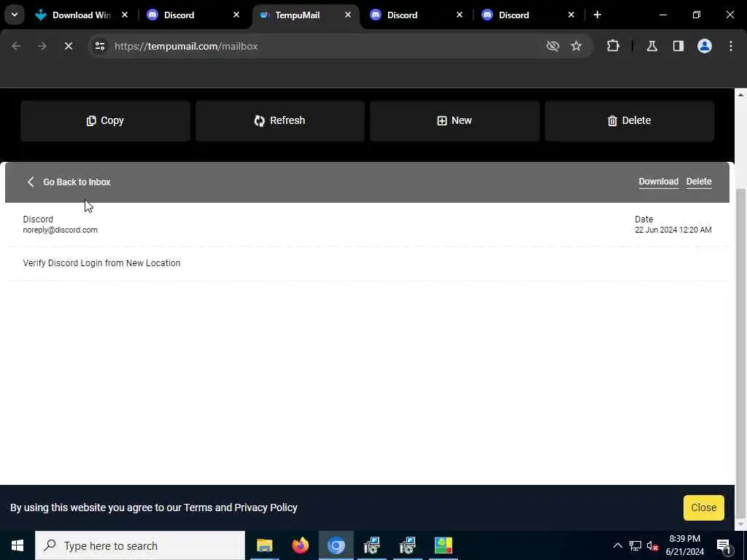Open the tab search dropdown arrow

coord(15,15)
